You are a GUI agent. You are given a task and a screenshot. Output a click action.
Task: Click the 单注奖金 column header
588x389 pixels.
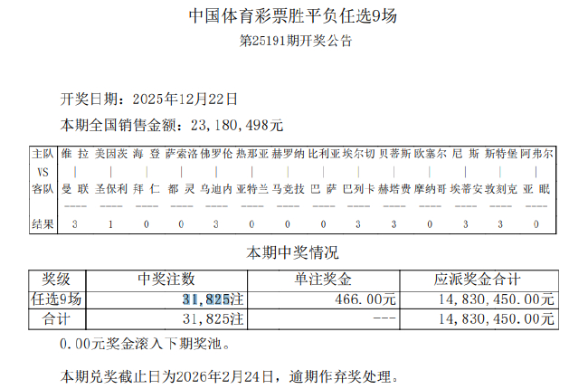(x=323, y=280)
